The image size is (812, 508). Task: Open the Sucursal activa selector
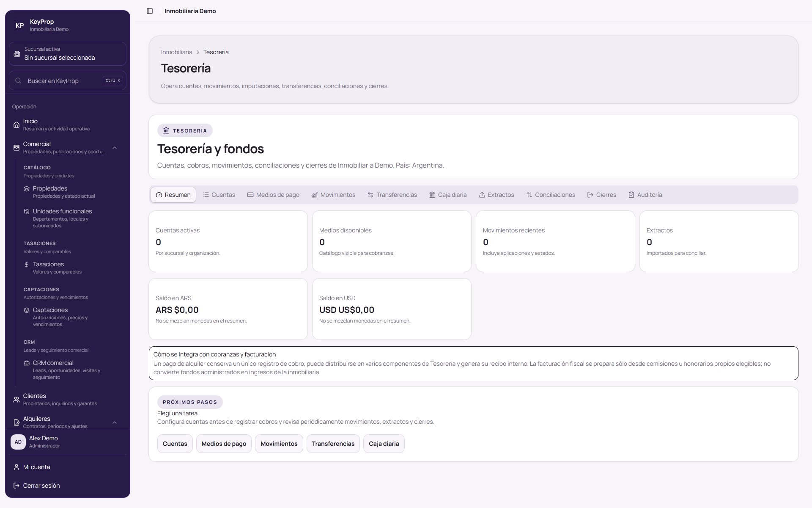point(68,54)
